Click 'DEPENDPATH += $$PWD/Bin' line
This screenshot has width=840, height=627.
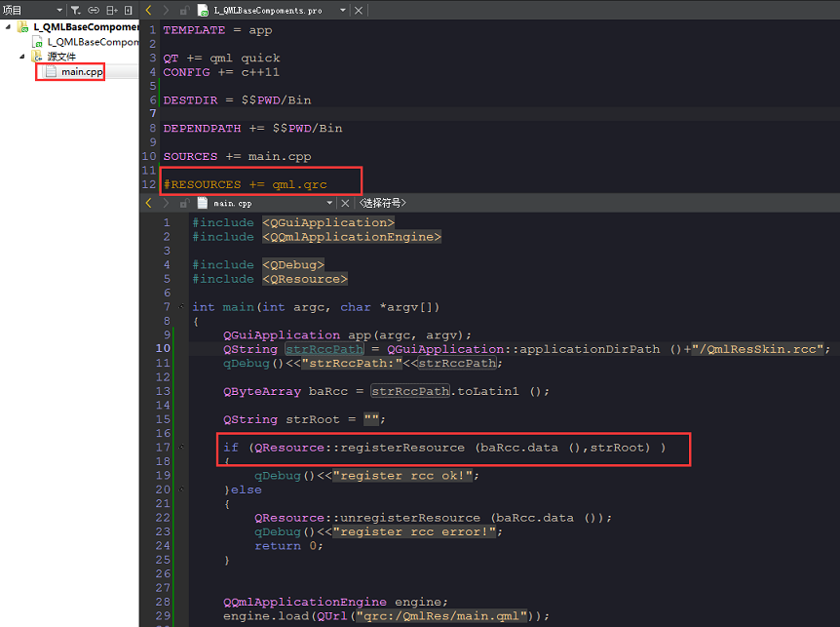[x=252, y=128]
